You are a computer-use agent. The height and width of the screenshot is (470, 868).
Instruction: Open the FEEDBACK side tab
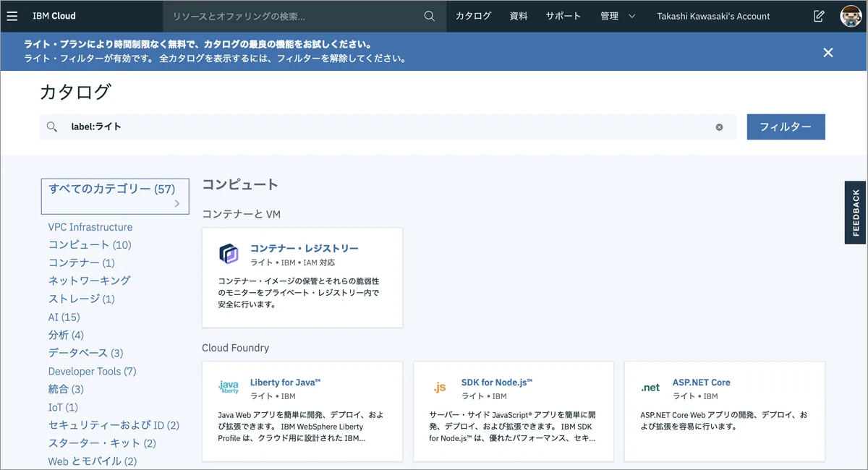click(856, 213)
